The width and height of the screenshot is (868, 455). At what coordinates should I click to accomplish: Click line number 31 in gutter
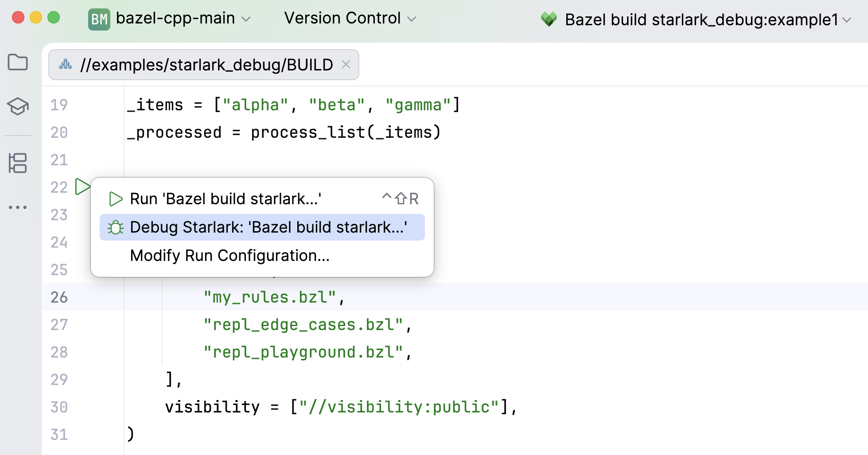(x=59, y=435)
